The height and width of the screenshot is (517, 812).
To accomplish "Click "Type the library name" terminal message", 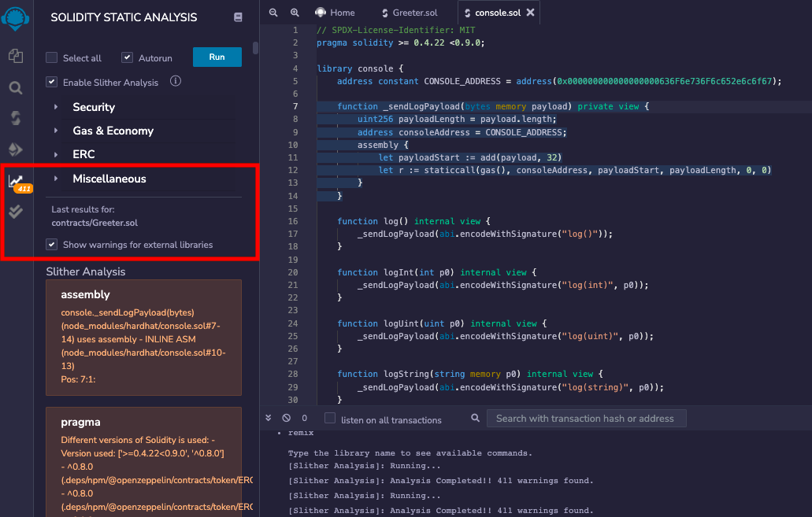I will click(x=410, y=452).
